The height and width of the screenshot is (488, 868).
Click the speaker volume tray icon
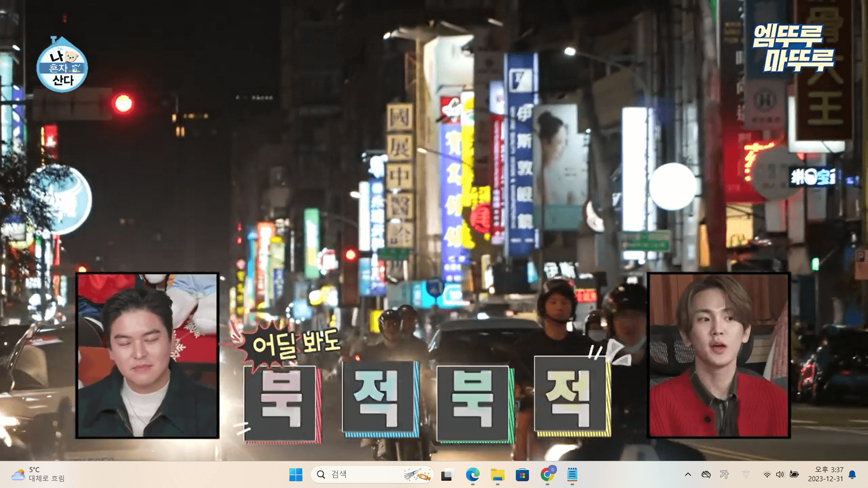[x=780, y=474]
